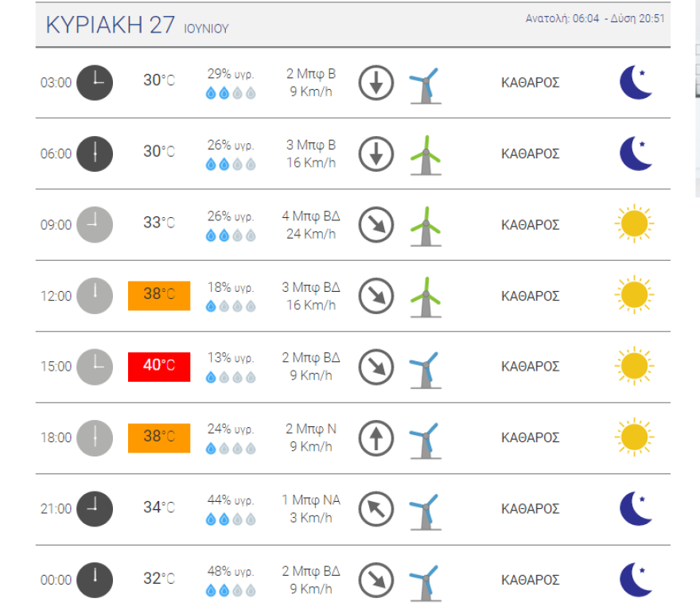The height and width of the screenshot is (614, 700).
Task: Toggle the sun icon at 12:00
Action: pyautogui.click(x=635, y=295)
